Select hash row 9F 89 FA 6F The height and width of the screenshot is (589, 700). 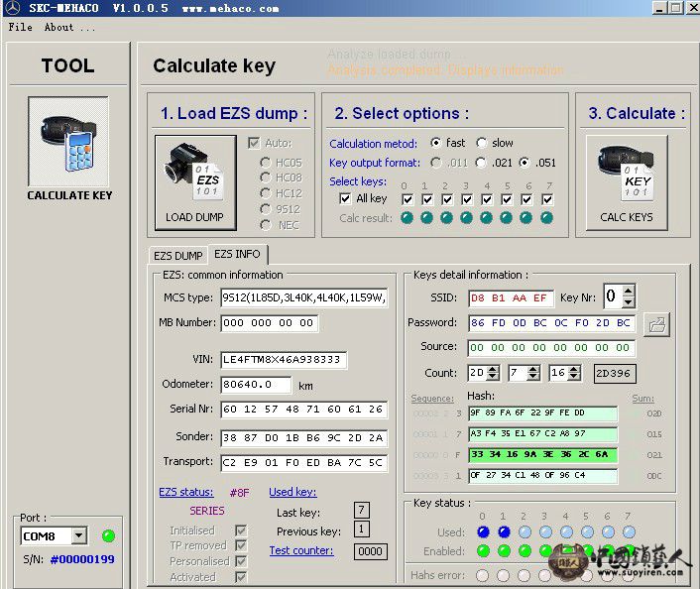[543, 413]
